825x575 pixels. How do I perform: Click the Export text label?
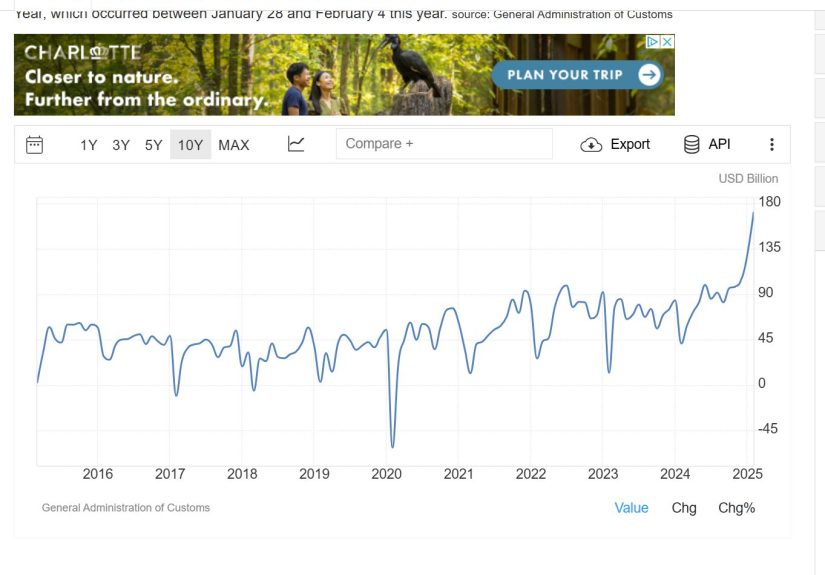pyautogui.click(x=630, y=144)
